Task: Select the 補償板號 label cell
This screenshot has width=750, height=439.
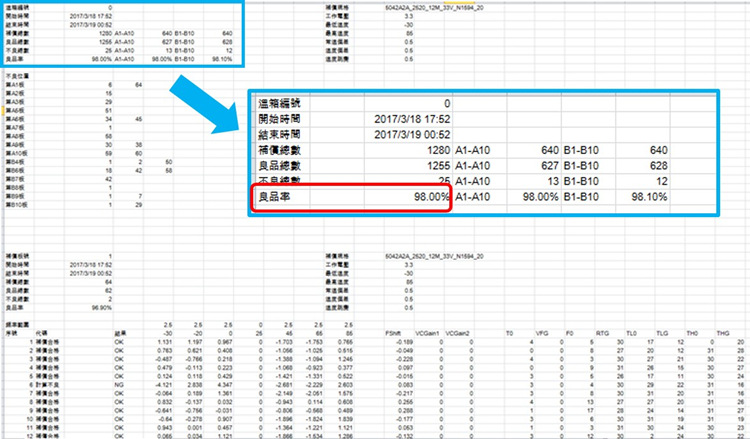Action: click(x=17, y=256)
